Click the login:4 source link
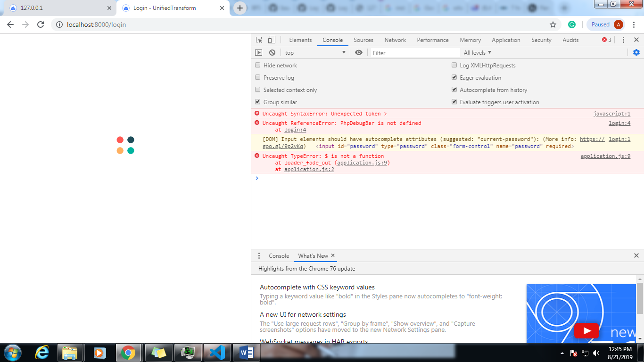Screen dimensions: 644x362 (x=619, y=123)
